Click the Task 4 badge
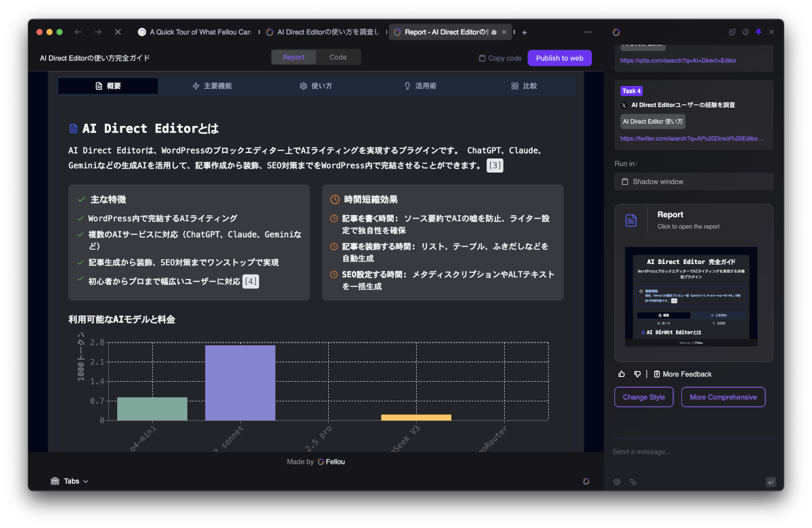 (631, 91)
